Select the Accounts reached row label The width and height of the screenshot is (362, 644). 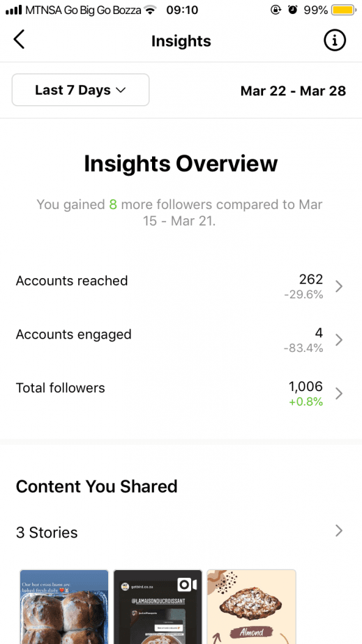point(72,281)
